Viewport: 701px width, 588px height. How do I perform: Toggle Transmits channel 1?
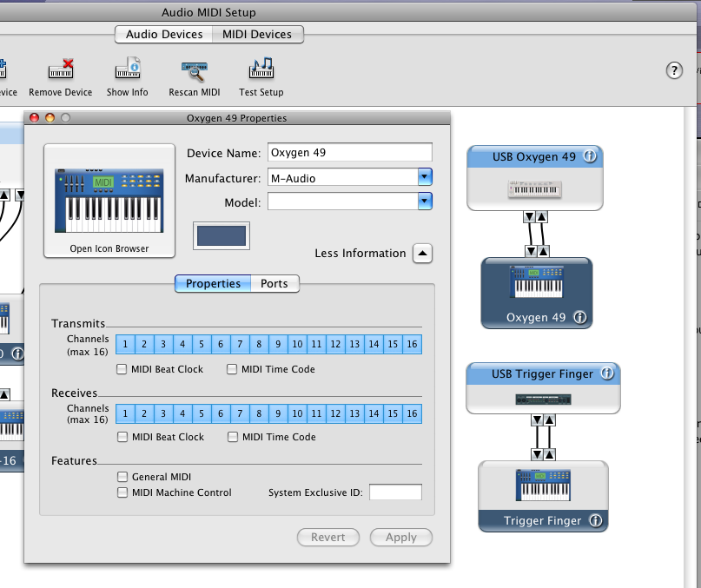[x=125, y=344]
